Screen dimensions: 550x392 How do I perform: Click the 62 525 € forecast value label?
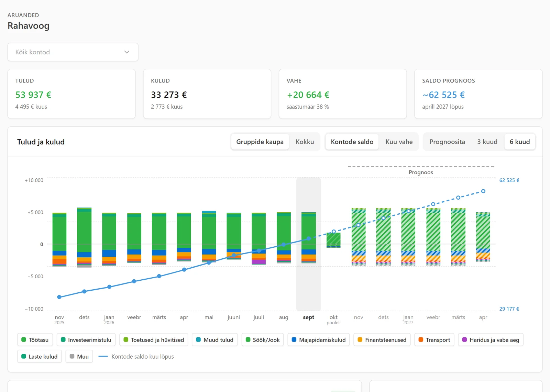[x=509, y=180]
